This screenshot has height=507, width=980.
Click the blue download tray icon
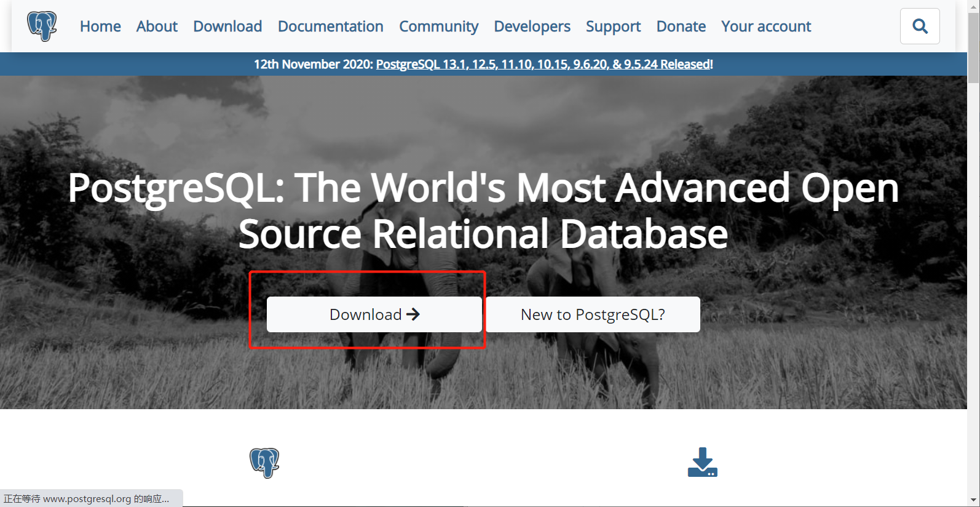tap(702, 462)
